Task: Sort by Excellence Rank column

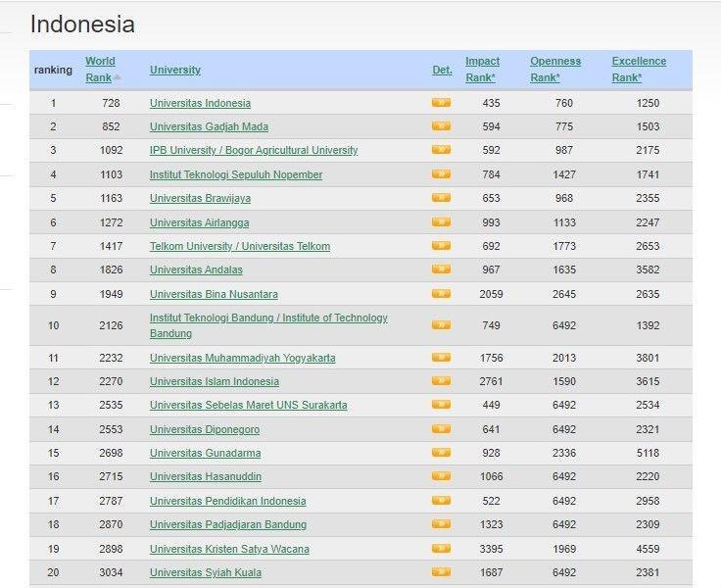Action: click(639, 70)
